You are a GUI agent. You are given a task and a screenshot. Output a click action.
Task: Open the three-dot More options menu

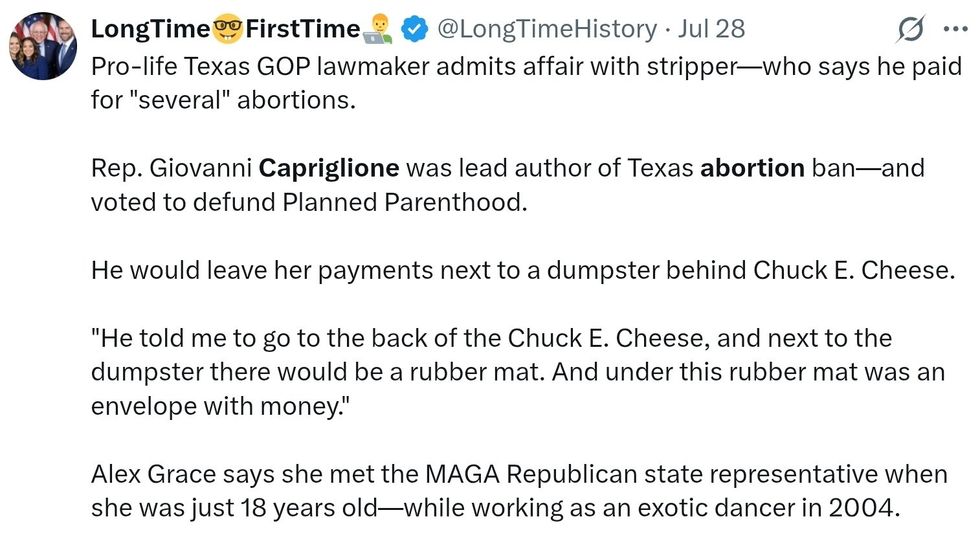(x=956, y=30)
